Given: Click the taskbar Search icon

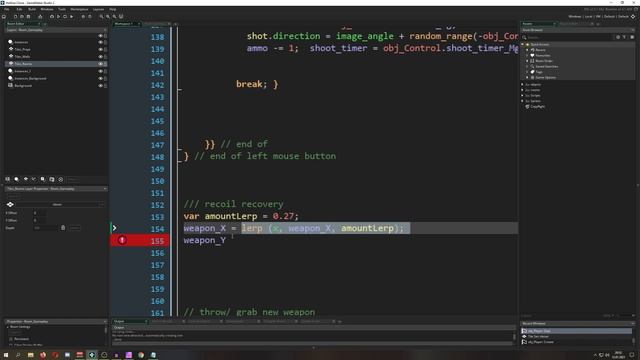Looking at the screenshot, I should point(18,355).
